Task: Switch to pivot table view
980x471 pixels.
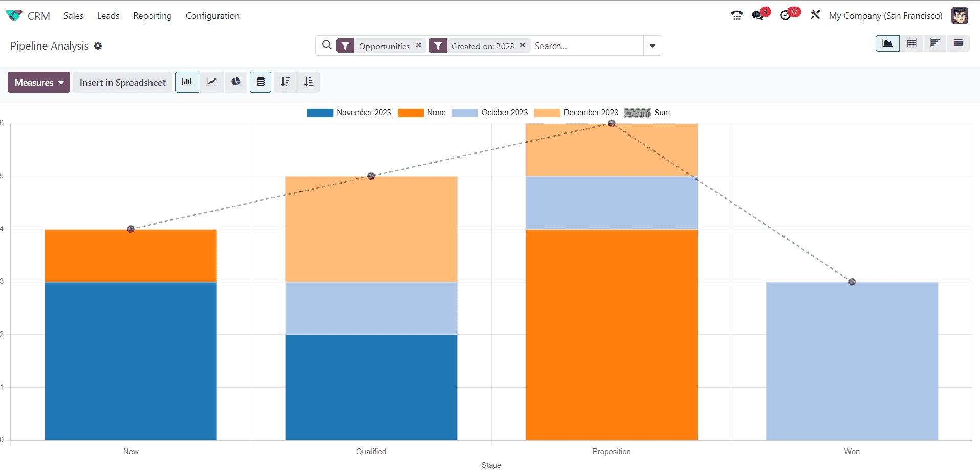Action: pos(911,43)
